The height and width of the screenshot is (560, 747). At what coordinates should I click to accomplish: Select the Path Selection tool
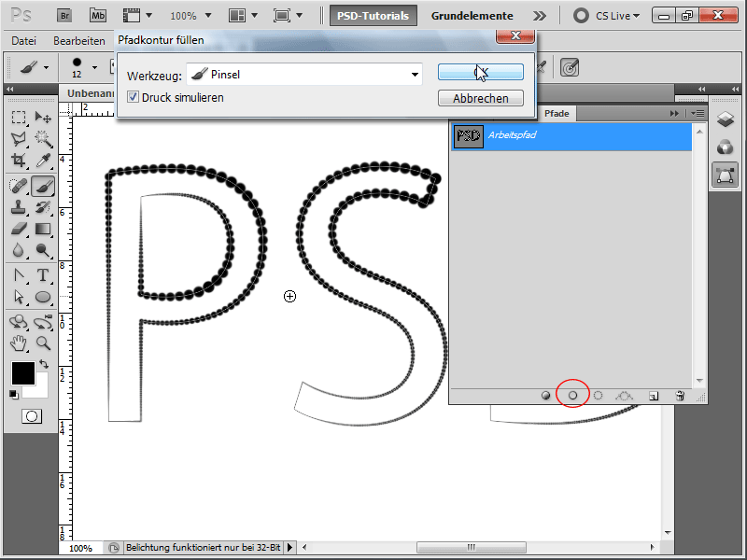pyautogui.click(x=19, y=297)
